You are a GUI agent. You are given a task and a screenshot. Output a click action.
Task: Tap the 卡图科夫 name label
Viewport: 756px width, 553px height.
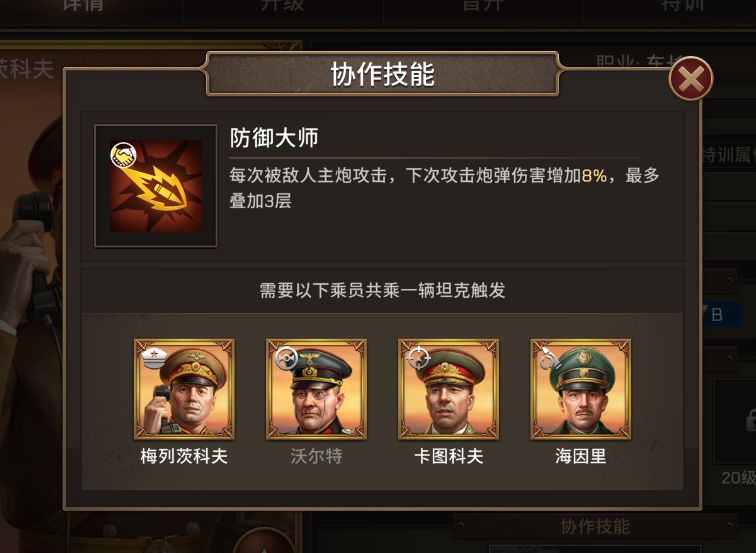pos(448,456)
